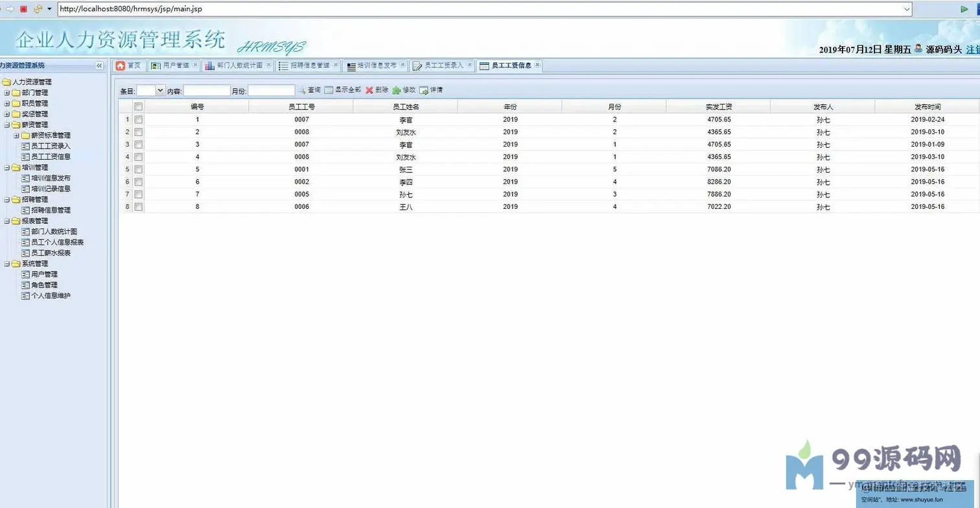Click the user avatar icon beside 源码码头
Screen dimensions: 980x508
pos(918,48)
